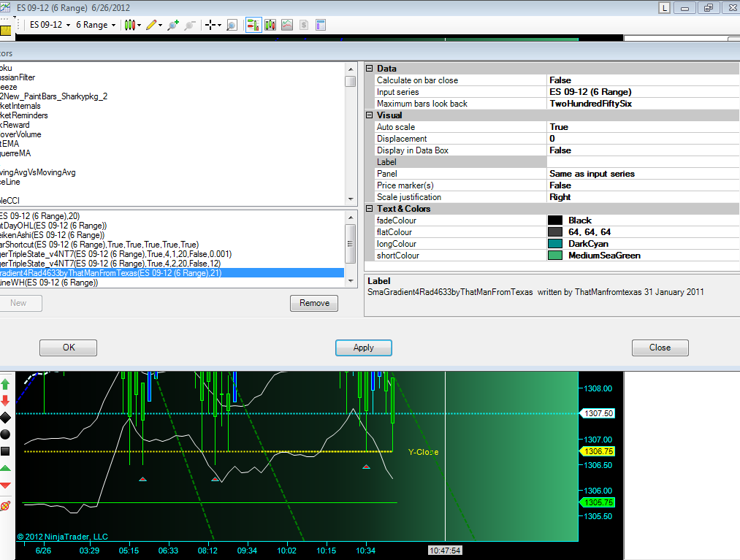The width and height of the screenshot is (740, 560).
Task: Collapse the Visual property section
Action: coord(370,115)
